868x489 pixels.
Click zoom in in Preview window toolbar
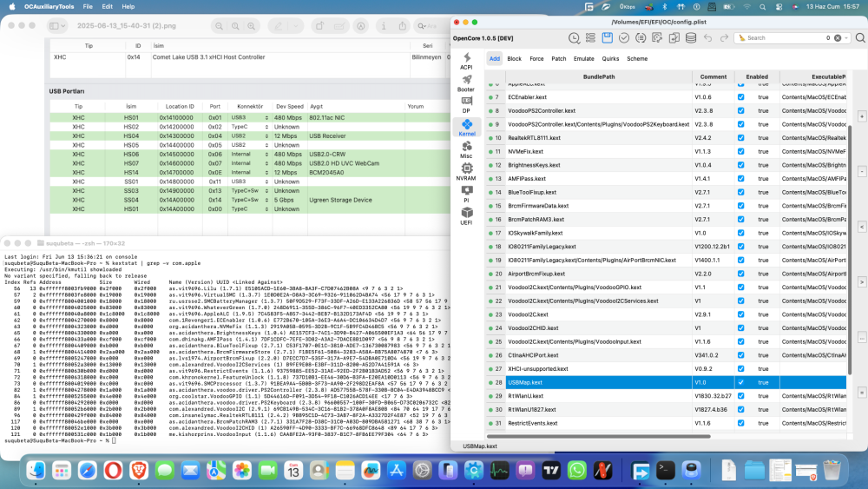pyautogui.click(x=252, y=26)
